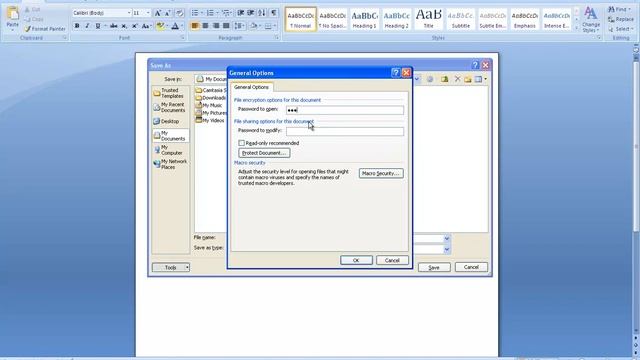The width and height of the screenshot is (640, 360).
Task: Click the Shading paint bucket icon
Action: (x=253, y=26)
